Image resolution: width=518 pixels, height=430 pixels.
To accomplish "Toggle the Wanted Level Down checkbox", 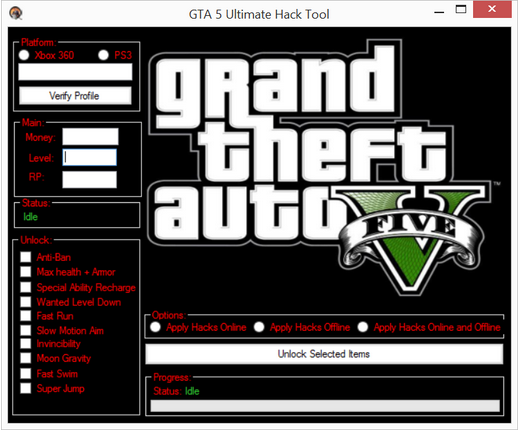I will 26,302.
